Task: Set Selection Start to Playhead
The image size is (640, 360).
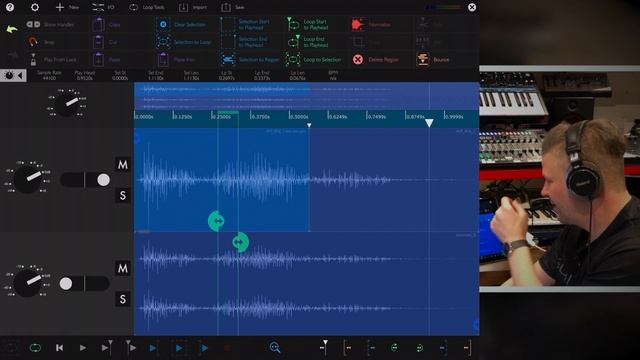Action: tap(245, 24)
